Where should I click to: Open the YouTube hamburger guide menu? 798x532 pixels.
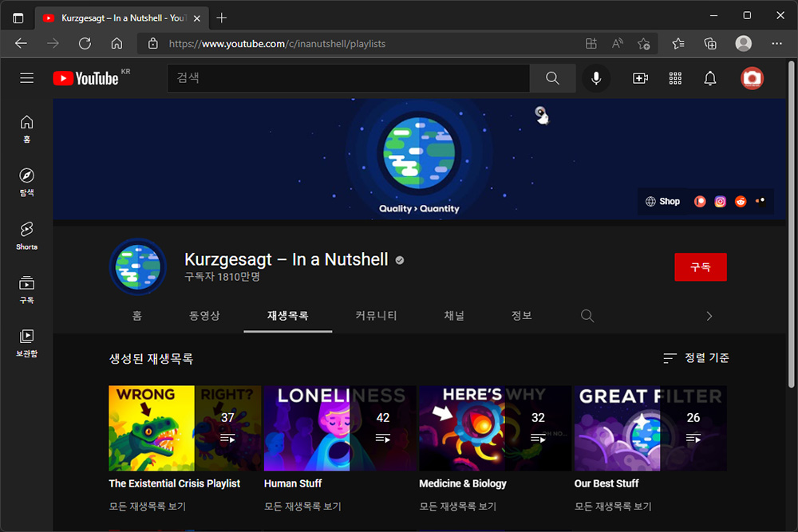pos(27,78)
